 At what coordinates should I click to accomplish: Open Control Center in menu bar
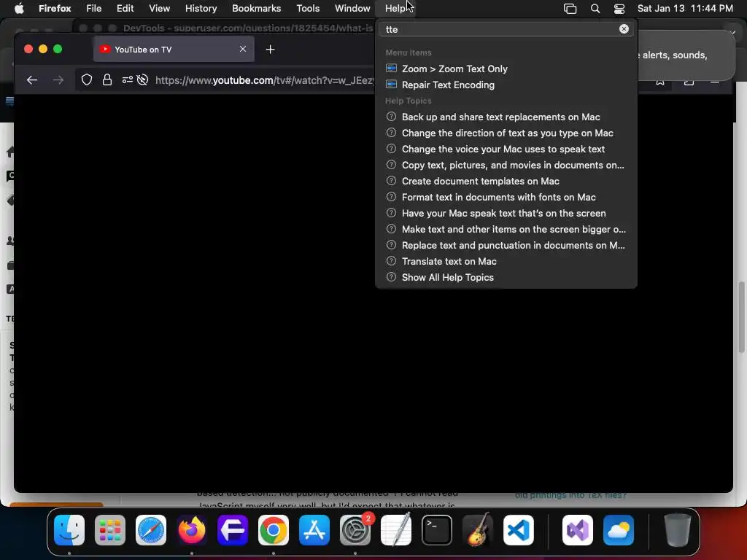(x=619, y=9)
